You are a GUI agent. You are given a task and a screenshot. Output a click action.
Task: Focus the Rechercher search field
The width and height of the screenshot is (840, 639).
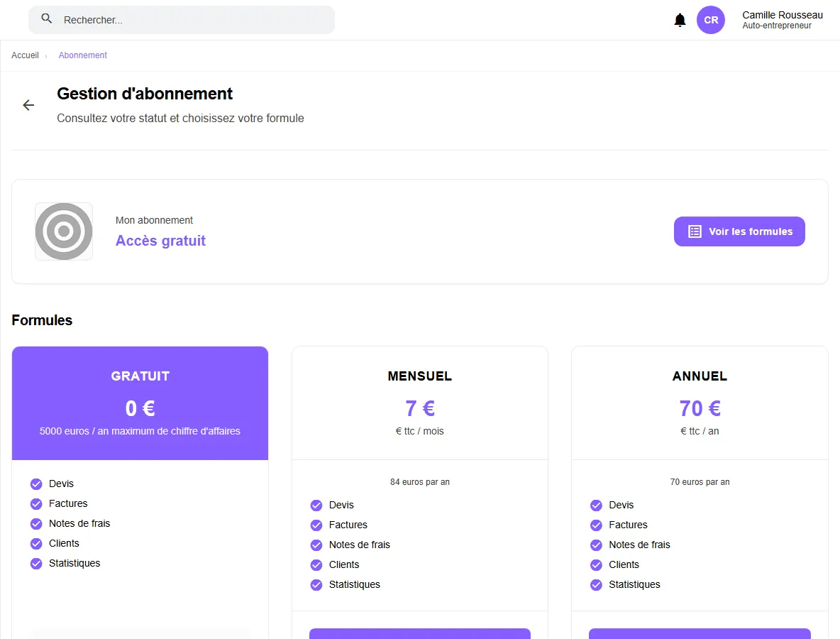(182, 20)
